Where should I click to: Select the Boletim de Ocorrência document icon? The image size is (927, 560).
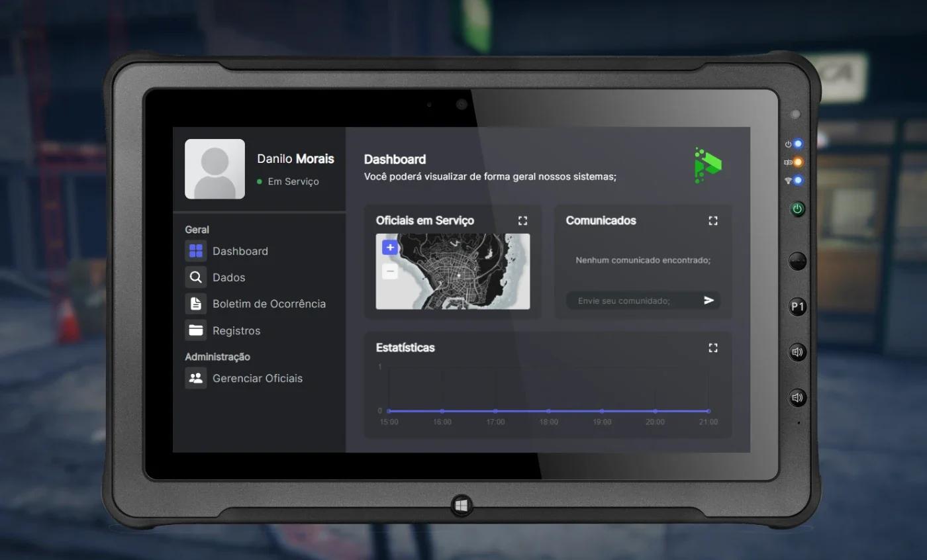196,304
